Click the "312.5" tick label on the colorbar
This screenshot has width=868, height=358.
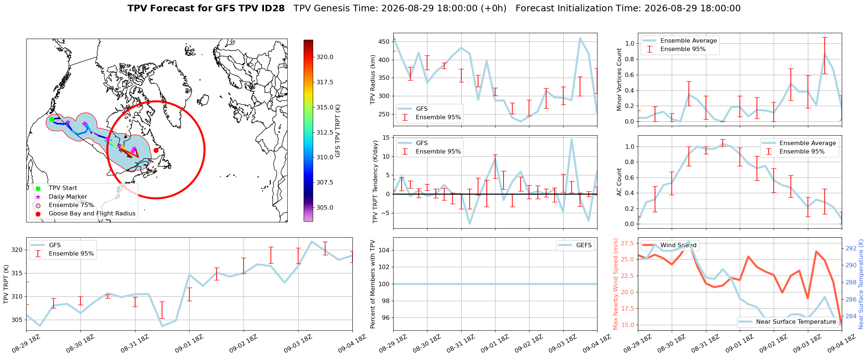[x=325, y=132]
